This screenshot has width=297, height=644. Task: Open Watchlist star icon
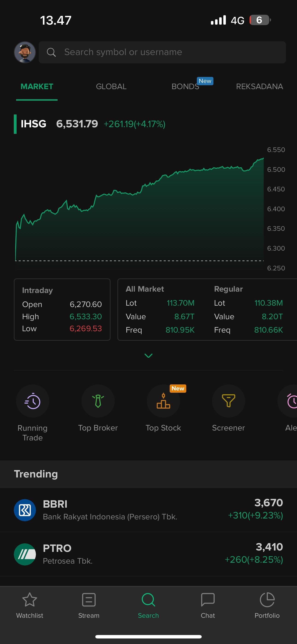click(x=29, y=600)
